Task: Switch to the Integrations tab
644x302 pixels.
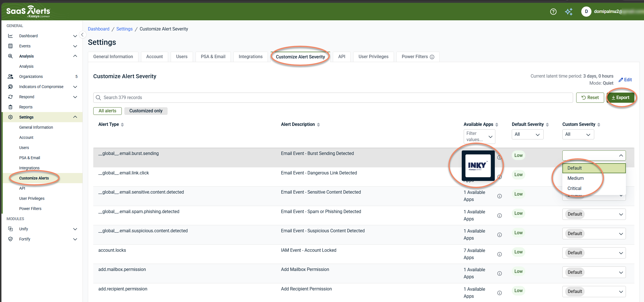Action: click(x=251, y=57)
